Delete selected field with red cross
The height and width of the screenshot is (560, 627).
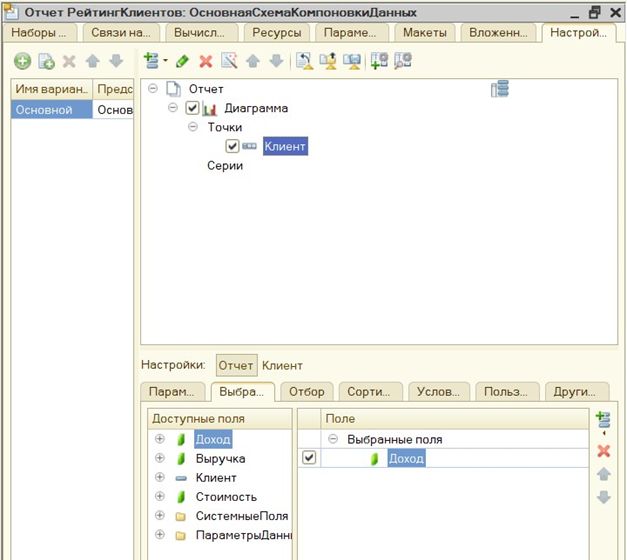tap(603, 451)
